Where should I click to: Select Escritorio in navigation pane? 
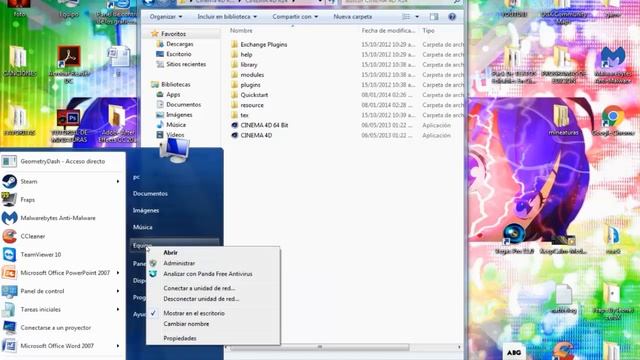point(178,54)
